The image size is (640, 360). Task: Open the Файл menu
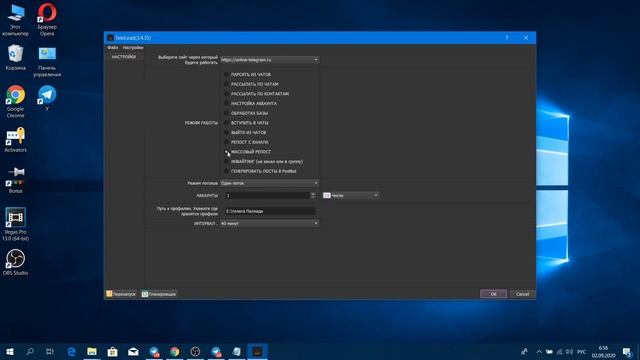[113, 48]
